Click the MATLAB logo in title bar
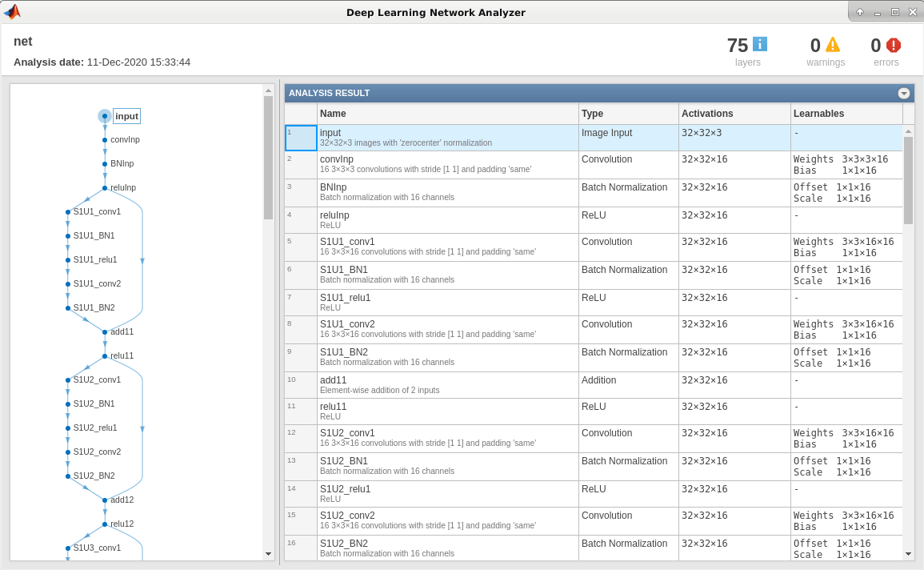924x570 pixels. point(12,12)
